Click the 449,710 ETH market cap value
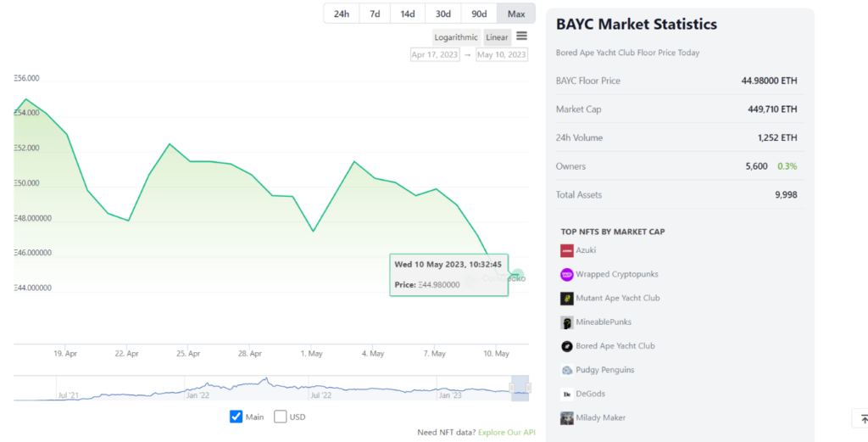 point(772,109)
